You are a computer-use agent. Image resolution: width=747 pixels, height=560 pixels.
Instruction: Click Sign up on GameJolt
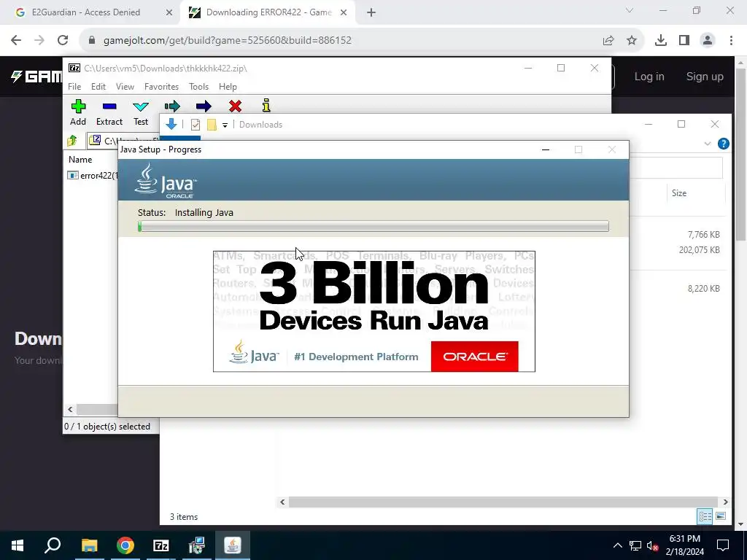pyautogui.click(x=705, y=77)
